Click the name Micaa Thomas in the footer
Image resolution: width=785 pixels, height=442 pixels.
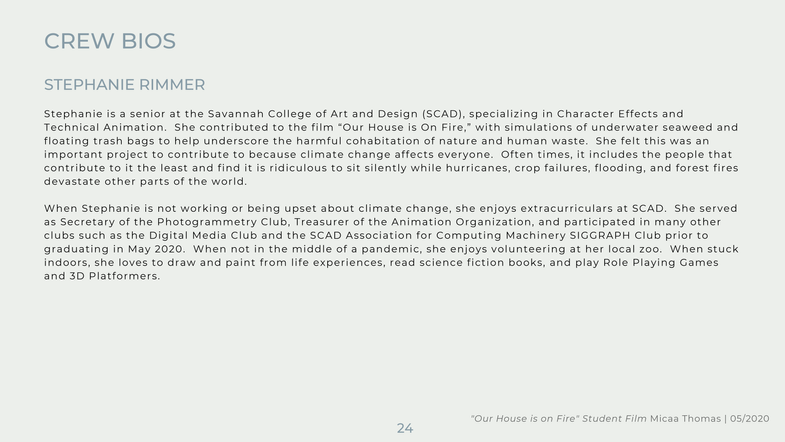click(x=685, y=418)
